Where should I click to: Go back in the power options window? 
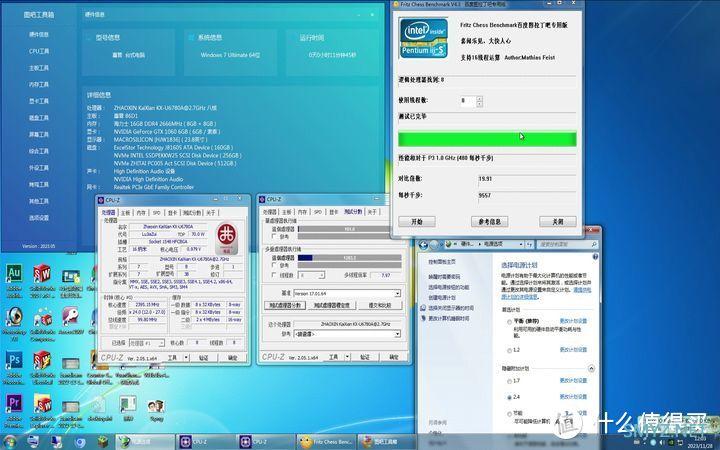(x=423, y=244)
